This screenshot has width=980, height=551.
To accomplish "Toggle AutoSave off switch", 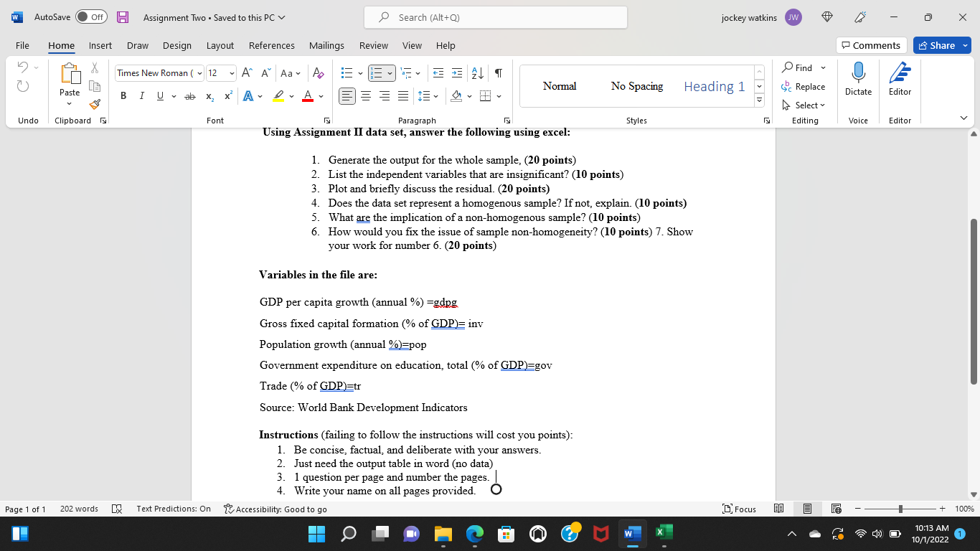I will (x=90, y=16).
